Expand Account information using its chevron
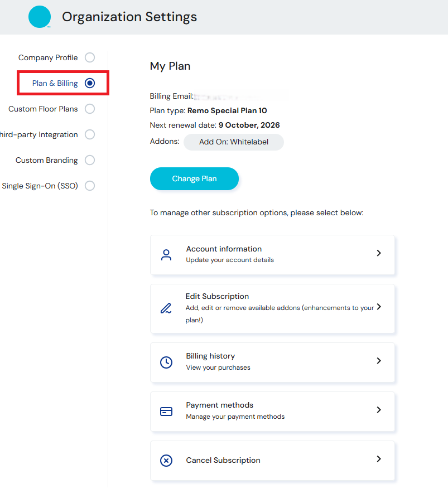Screen dimensions: 448x503 coord(379,253)
